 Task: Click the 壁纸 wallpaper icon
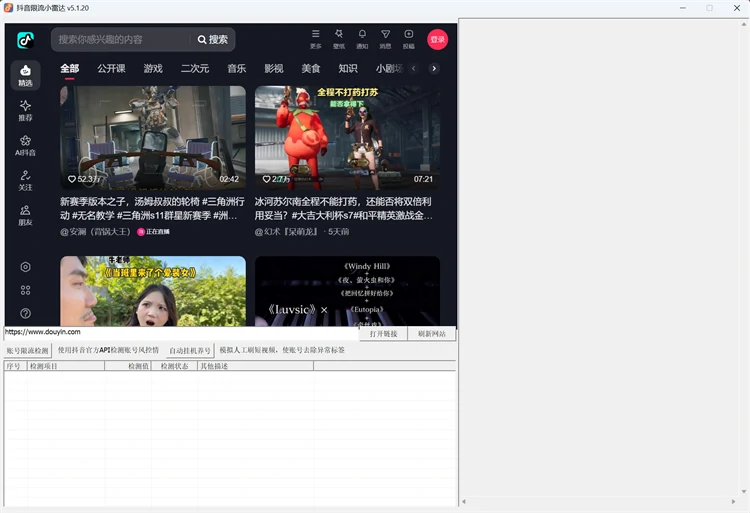[339, 39]
